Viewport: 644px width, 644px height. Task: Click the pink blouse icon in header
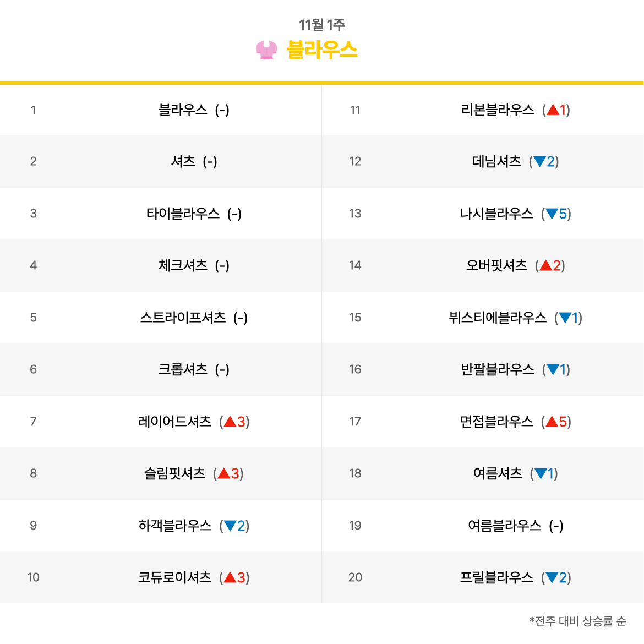[x=266, y=50]
